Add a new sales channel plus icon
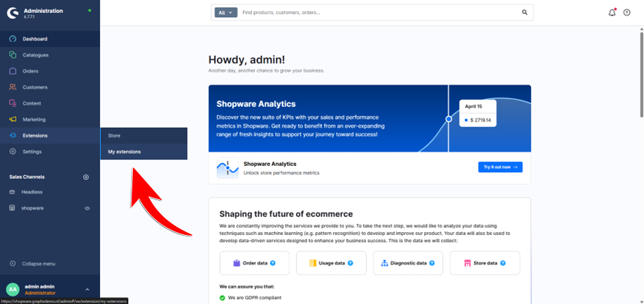This screenshot has height=304, width=644. click(x=86, y=177)
